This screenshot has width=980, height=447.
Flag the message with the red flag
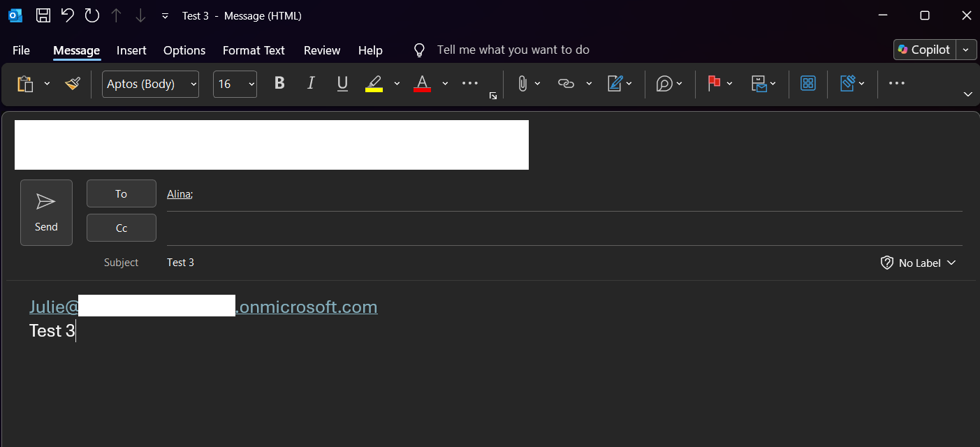pos(714,84)
